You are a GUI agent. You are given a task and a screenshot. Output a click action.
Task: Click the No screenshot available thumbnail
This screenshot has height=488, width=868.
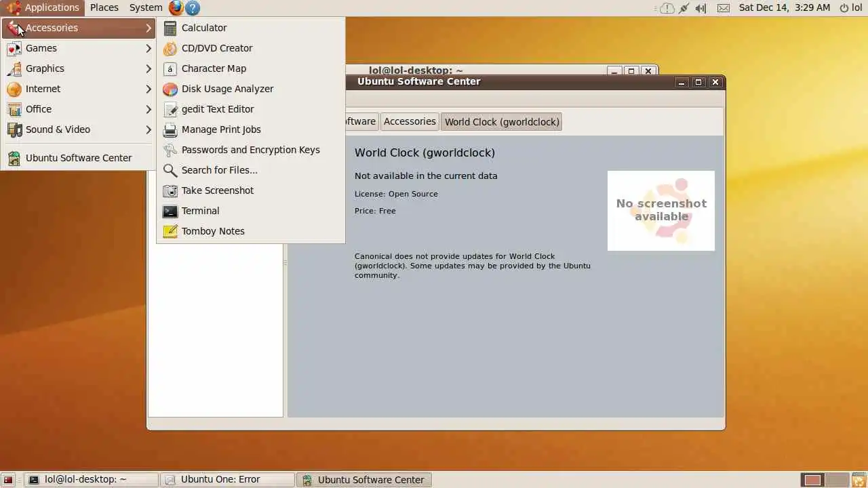pos(661,210)
